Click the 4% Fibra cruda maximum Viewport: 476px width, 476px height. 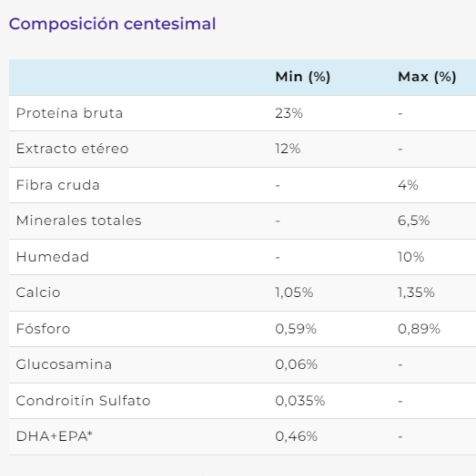pyautogui.click(x=408, y=185)
